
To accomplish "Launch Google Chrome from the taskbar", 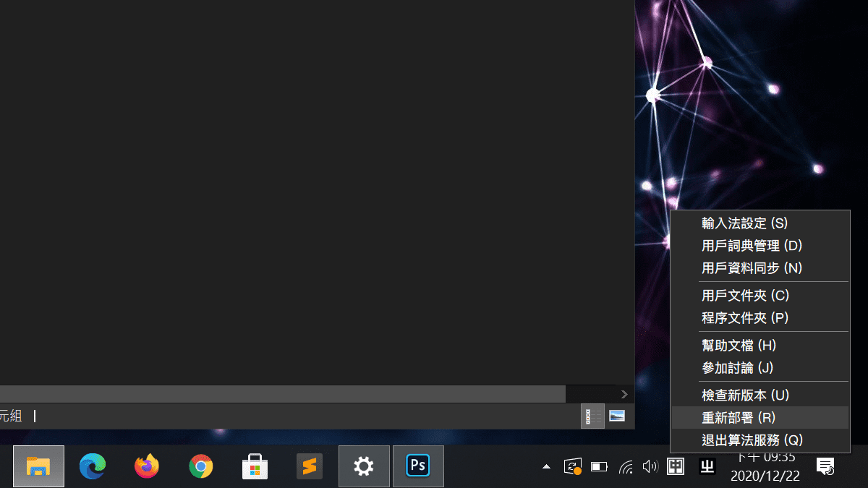I will click(201, 466).
